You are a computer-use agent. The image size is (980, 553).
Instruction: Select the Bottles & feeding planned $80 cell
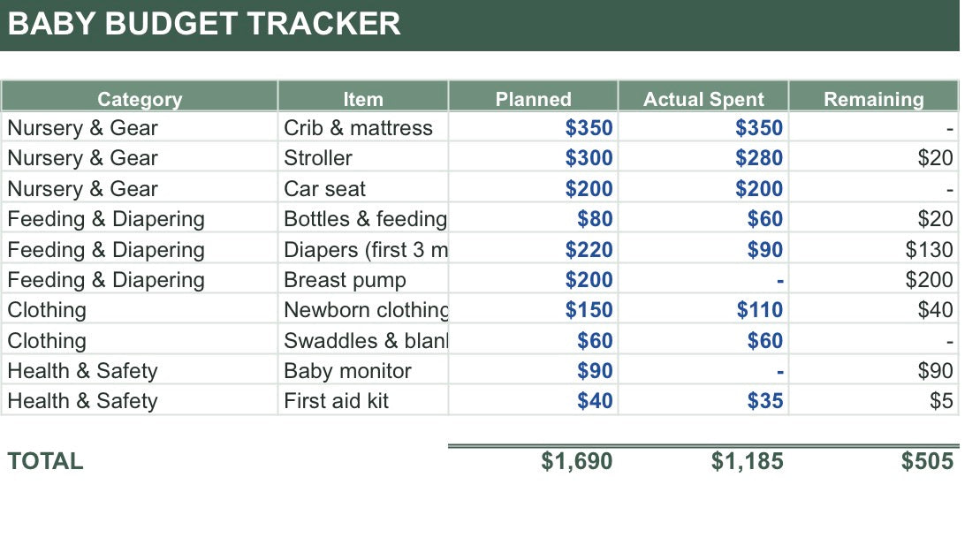tap(533, 219)
